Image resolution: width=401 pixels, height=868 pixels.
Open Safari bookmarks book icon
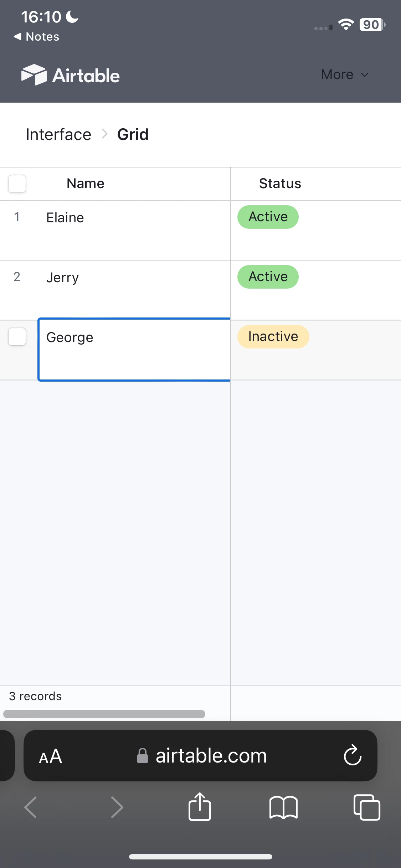(x=283, y=807)
